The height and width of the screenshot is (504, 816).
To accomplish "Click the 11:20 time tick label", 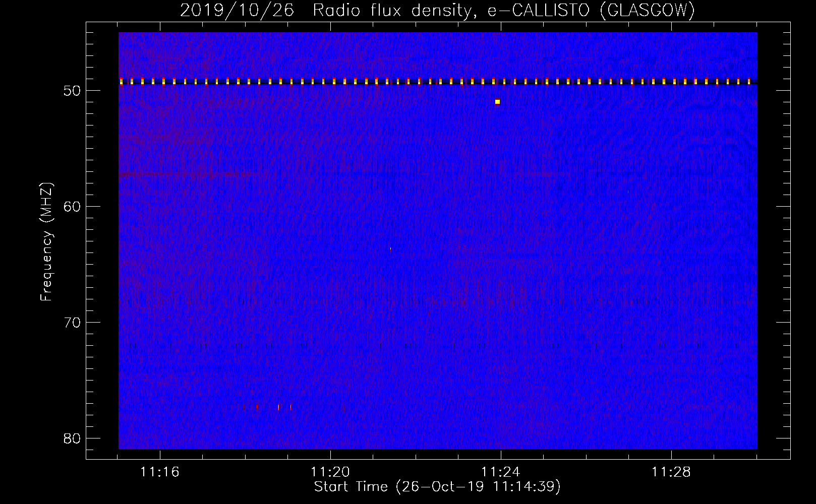I will pyautogui.click(x=330, y=472).
